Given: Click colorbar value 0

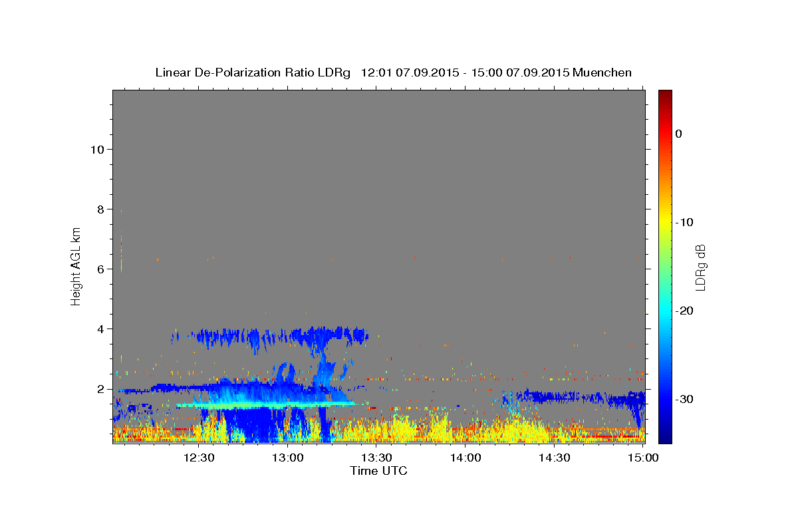Looking at the screenshot, I should click(679, 134).
